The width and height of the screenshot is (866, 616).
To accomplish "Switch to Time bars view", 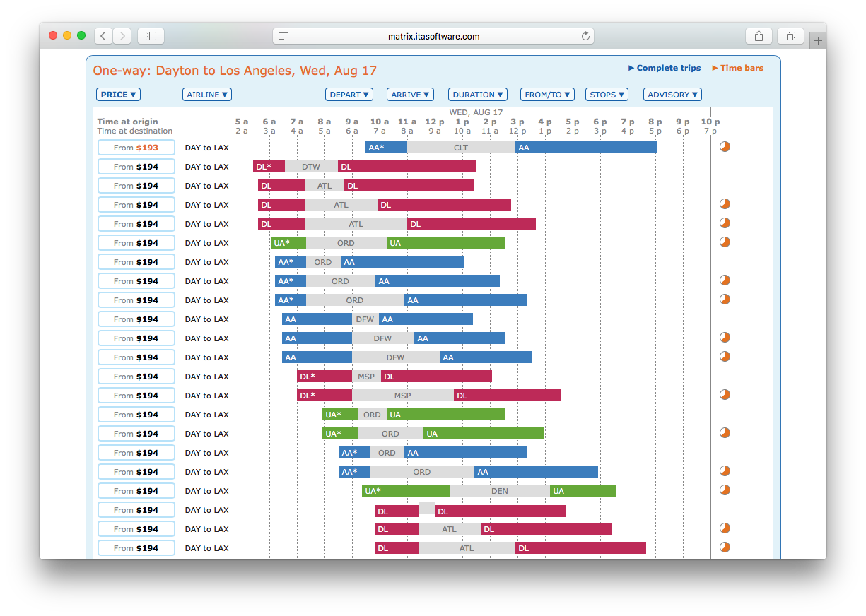I will click(738, 69).
